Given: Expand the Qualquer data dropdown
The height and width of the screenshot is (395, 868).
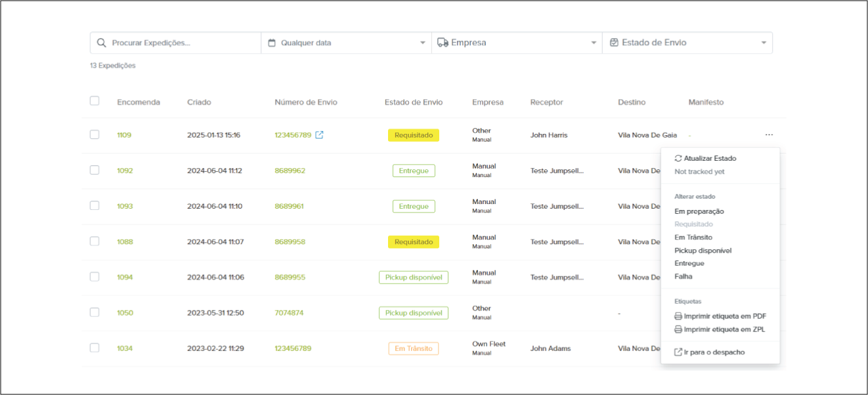Looking at the screenshot, I should pyautogui.click(x=422, y=43).
